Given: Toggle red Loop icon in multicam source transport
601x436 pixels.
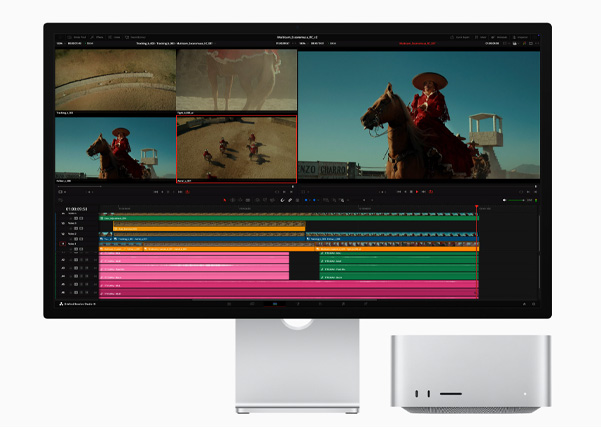Looking at the screenshot, I should coord(187,192).
